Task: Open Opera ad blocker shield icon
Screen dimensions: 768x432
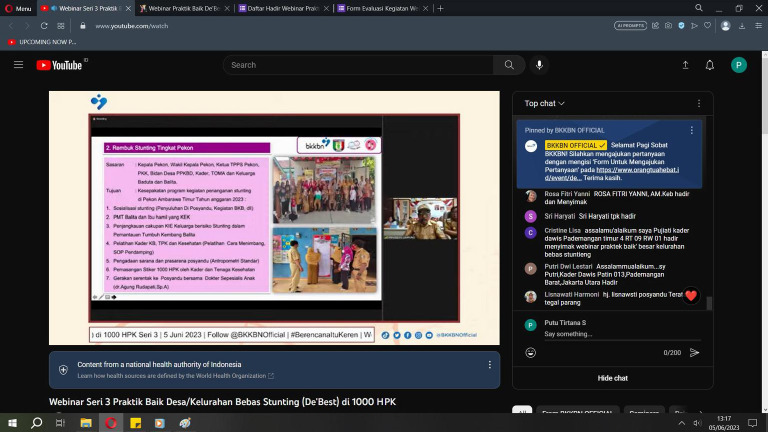Action: (x=681, y=25)
